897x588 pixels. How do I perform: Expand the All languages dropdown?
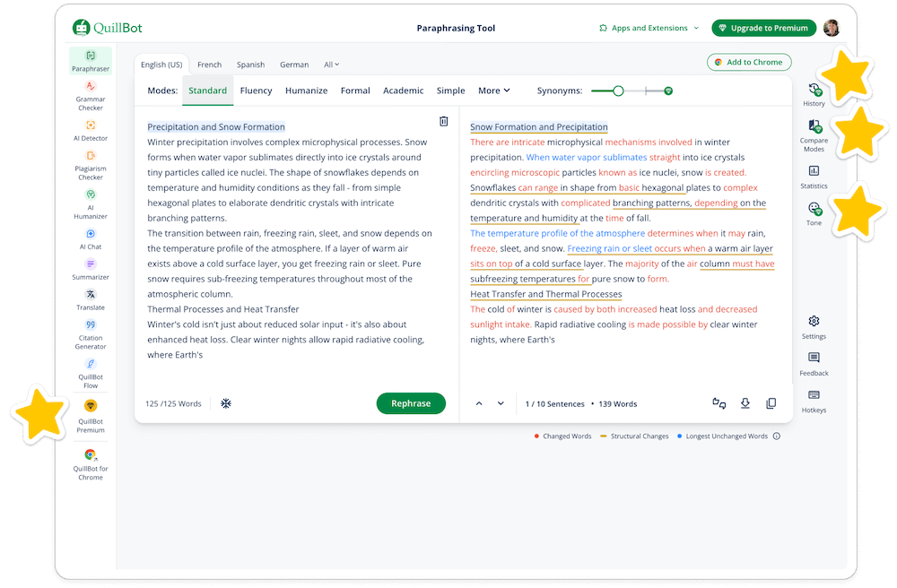331,65
